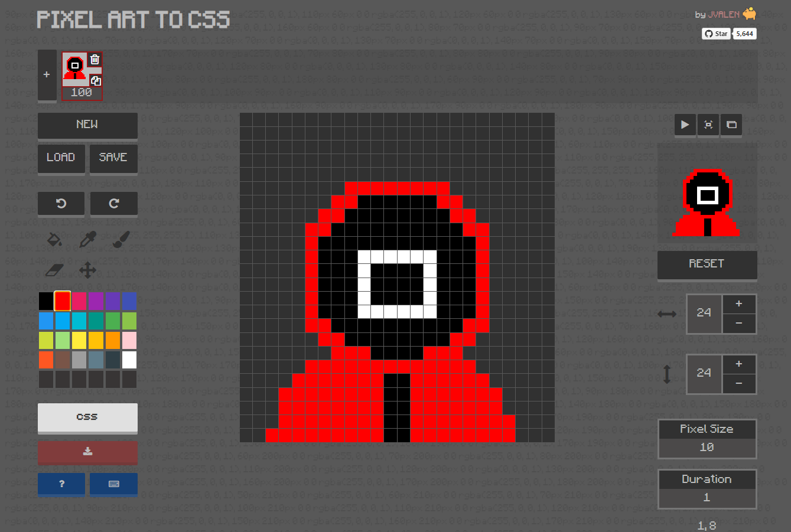791x532 pixels.
Task: Select the move drawing tool
Action: 87,270
